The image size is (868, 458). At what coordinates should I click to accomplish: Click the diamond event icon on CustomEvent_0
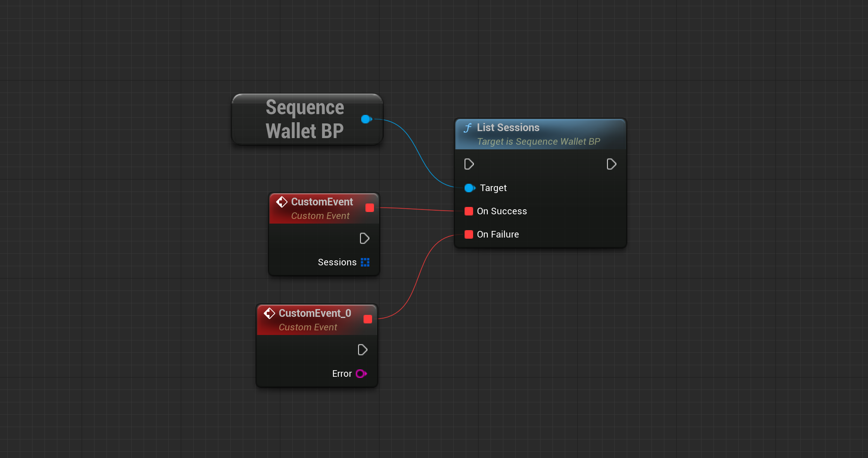(x=269, y=313)
